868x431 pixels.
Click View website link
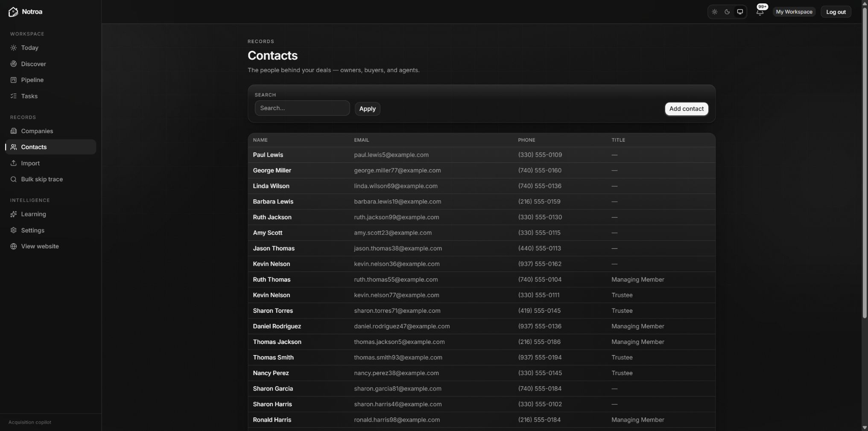(x=51, y=246)
